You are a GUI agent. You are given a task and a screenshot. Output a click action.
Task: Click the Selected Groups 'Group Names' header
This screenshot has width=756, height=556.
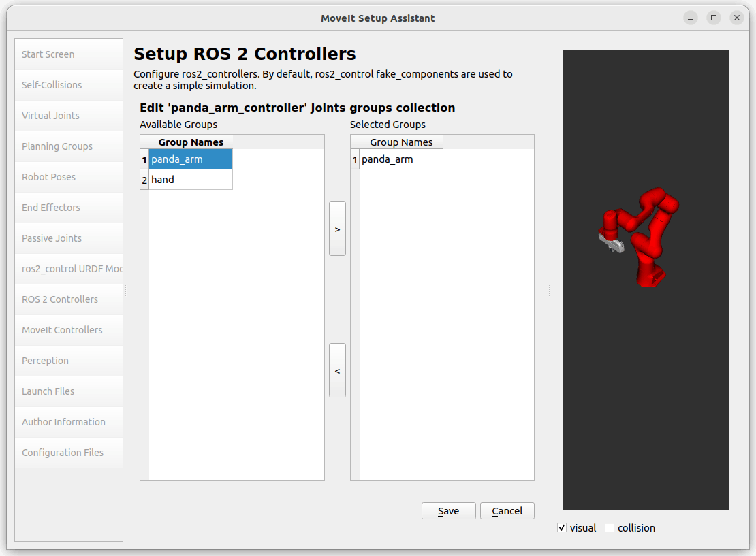coord(401,142)
